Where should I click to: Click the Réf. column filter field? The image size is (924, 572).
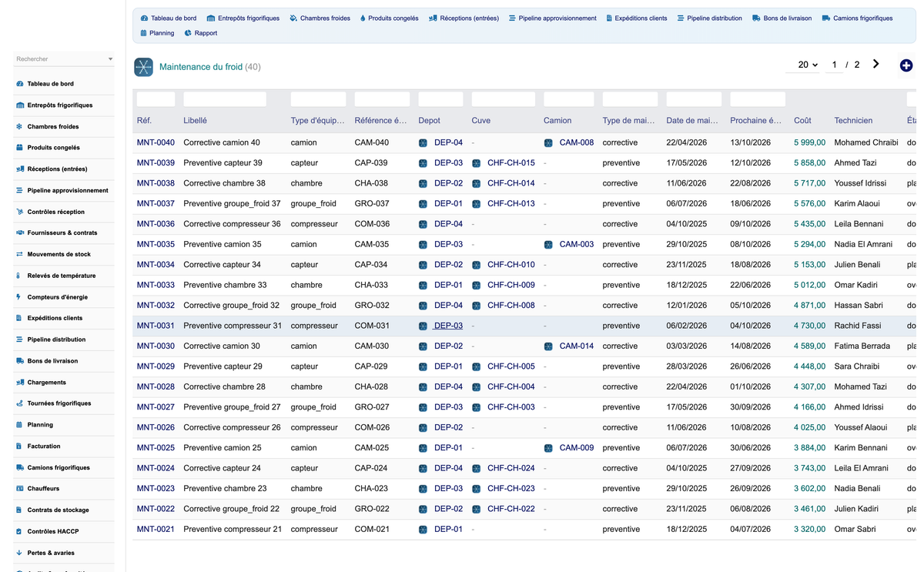[156, 99]
